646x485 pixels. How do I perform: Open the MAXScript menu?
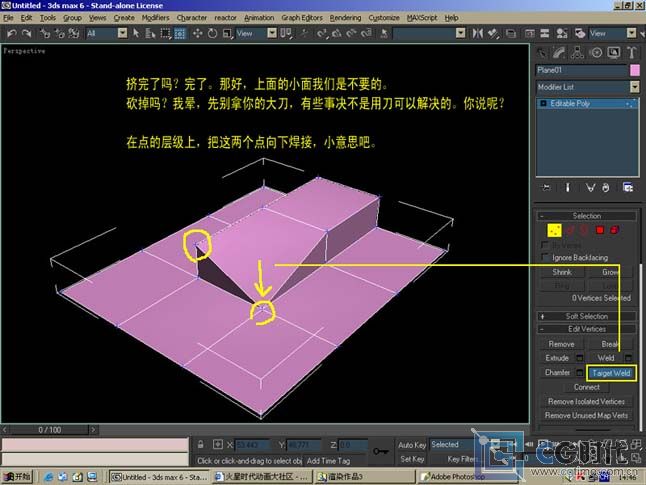[422, 18]
